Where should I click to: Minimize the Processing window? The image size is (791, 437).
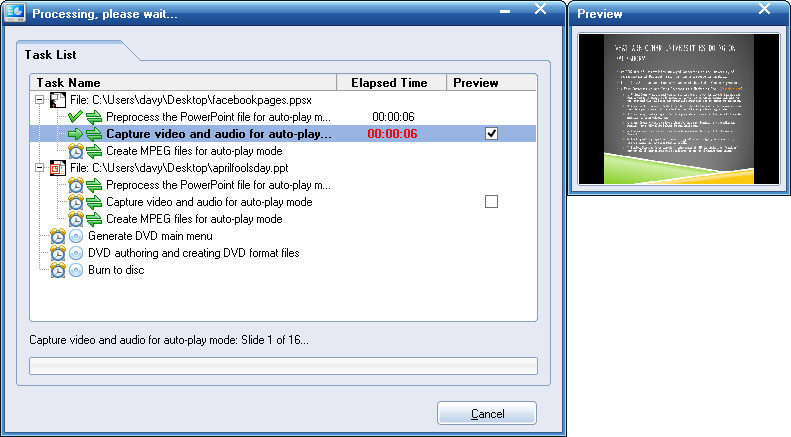pos(505,11)
